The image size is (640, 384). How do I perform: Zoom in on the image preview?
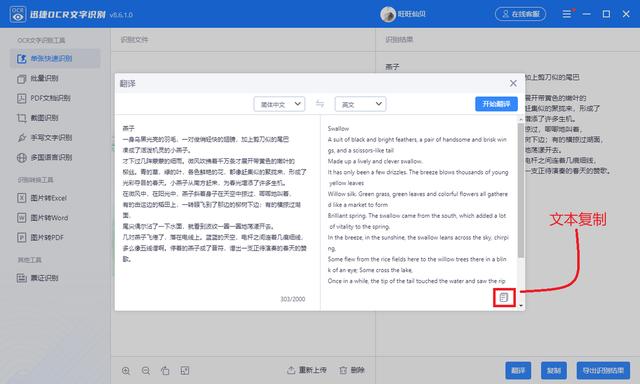click(126, 371)
